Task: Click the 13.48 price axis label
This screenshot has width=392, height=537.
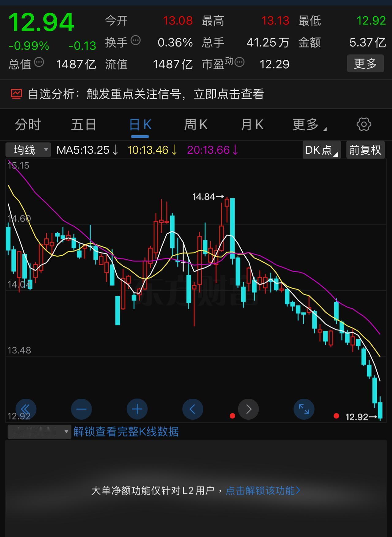Action: [x=19, y=350]
